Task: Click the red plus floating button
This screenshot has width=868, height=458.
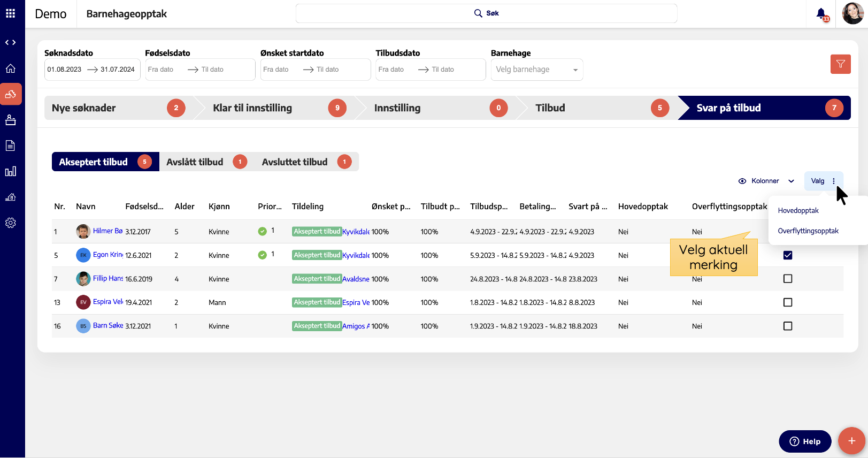Action: pos(851,441)
